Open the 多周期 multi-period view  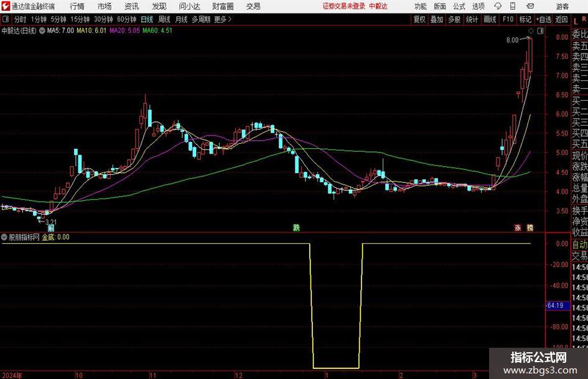(x=201, y=19)
